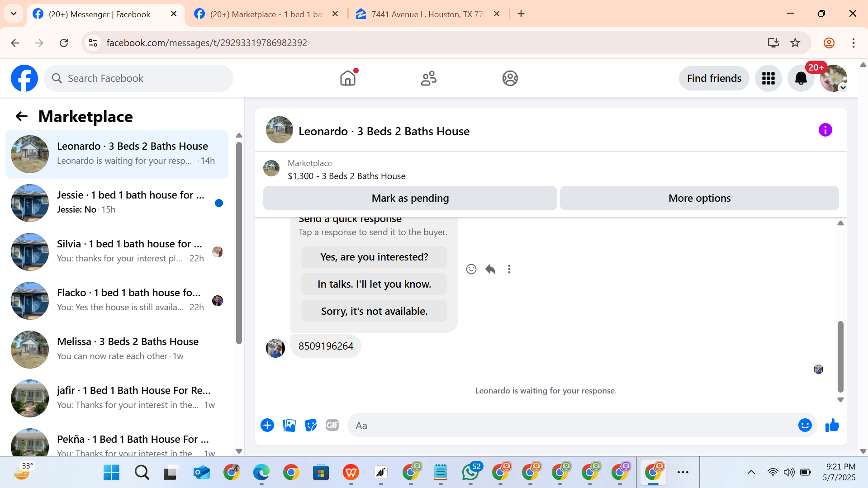Go back using the Marketplace back arrow

22,117
